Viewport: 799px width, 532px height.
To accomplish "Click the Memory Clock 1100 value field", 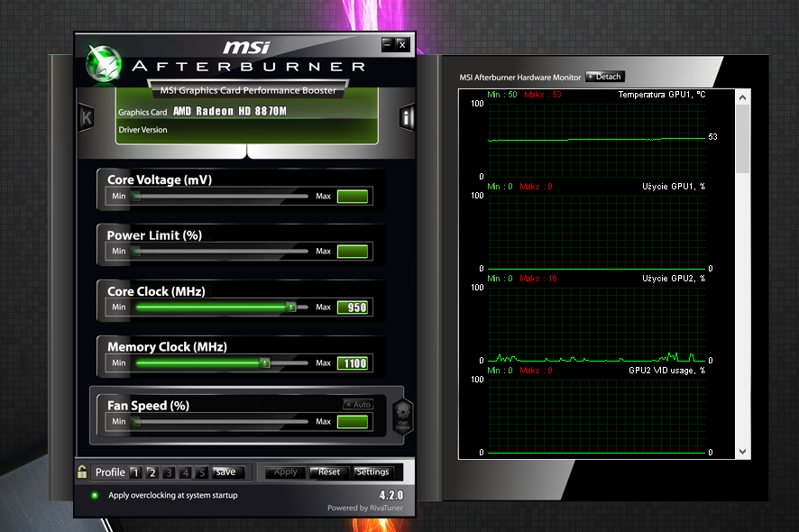I will click(353, 363).
